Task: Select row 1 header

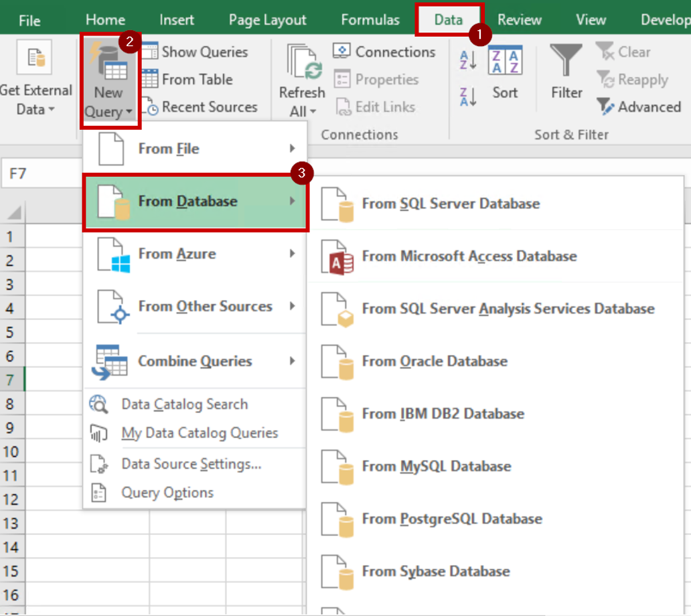Action: click(x=12, y=236)
